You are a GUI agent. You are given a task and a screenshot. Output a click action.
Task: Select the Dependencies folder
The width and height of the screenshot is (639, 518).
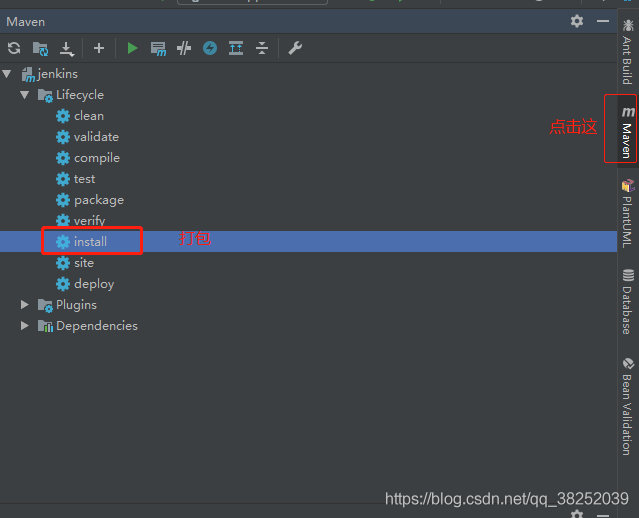tap(308, 326)
